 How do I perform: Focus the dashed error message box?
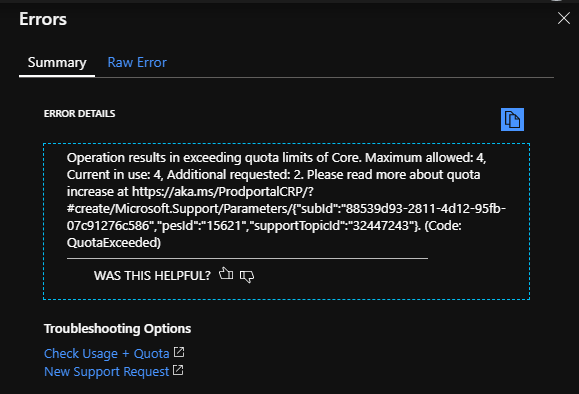[287, 221]
